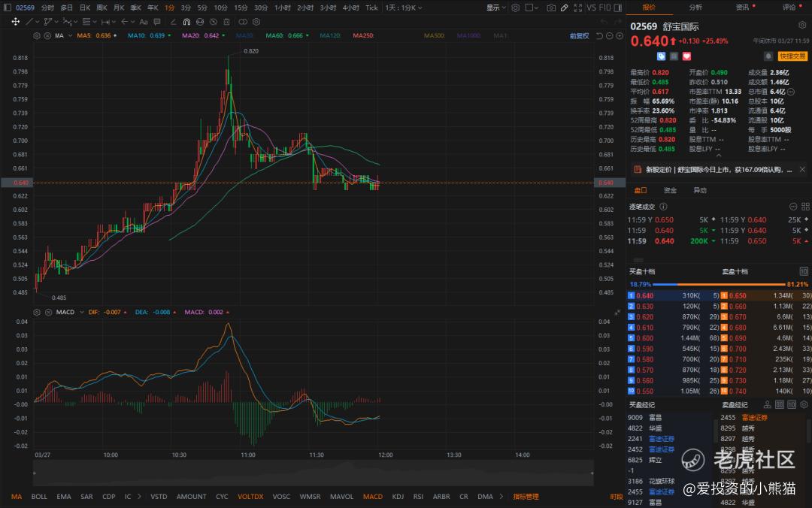Show the trade ticks info icon
The image size is (812, 508).
[x=663, y=207]
